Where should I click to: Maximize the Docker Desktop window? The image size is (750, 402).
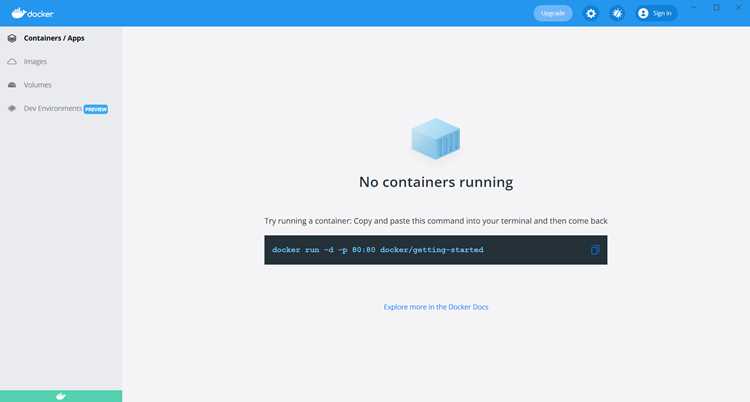tap(716, 7)
